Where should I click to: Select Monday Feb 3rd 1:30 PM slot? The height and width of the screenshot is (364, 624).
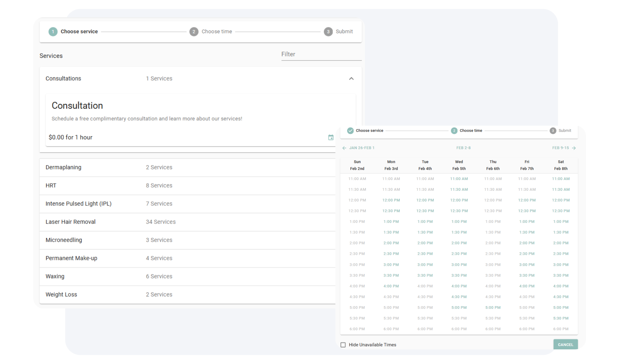[x=391, y=232]
